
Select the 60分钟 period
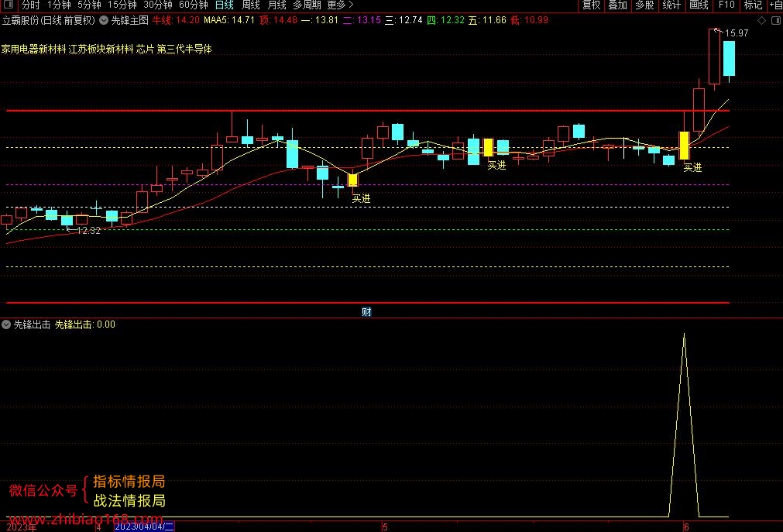click(x=194, y=5)
